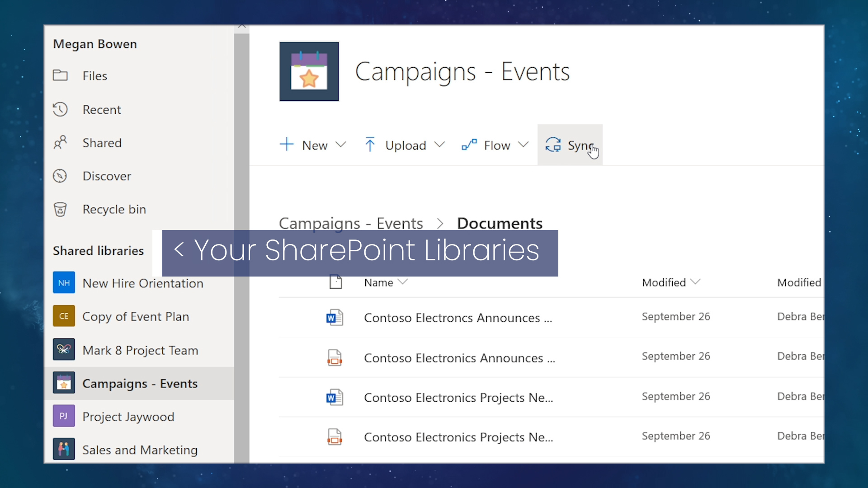Click the Campaigns - Events site logo
868x488 pixels.
[x=309, y=71]
